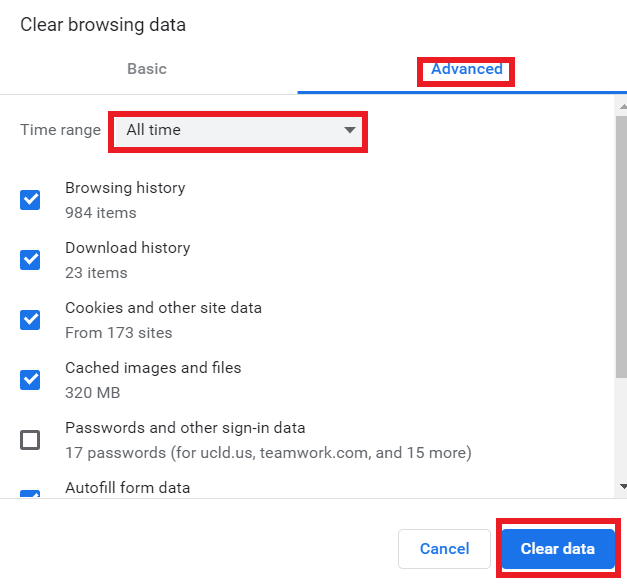
Task: Click the arrow icon in Time range selector
Action: [349, 130]
